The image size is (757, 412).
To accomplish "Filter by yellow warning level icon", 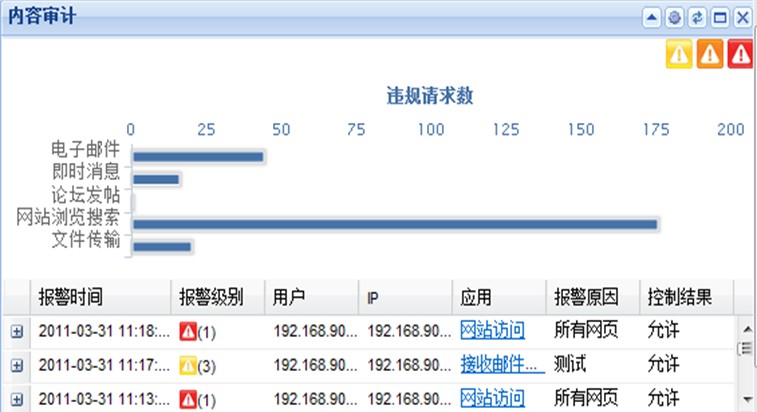I will tap(679, 54).
